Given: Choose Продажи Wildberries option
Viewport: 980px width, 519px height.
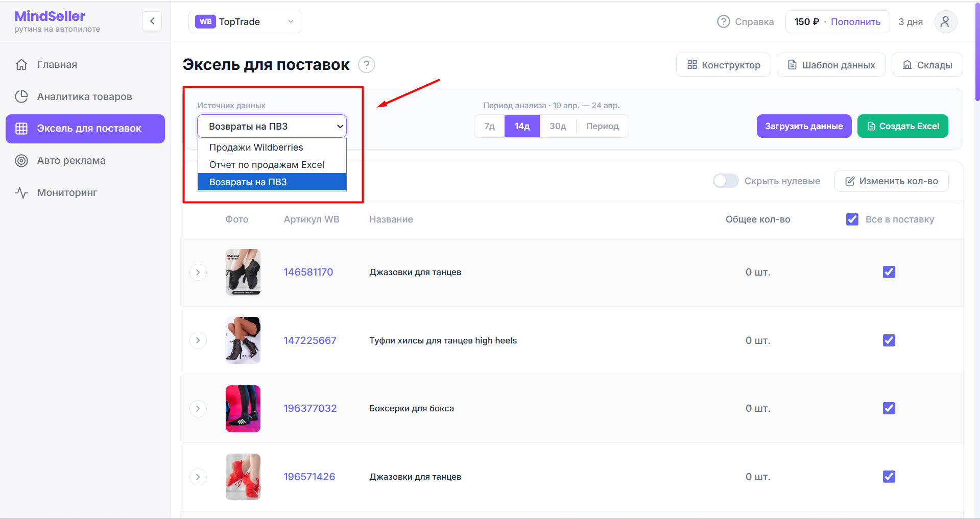Looking at the screenshot, I should click(x=272, y=147).
